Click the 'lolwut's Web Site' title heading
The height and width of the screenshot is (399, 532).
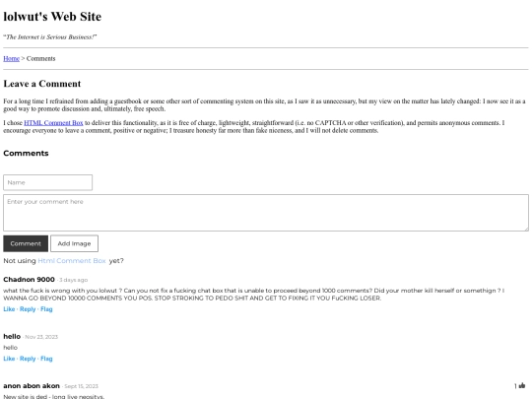52,17
